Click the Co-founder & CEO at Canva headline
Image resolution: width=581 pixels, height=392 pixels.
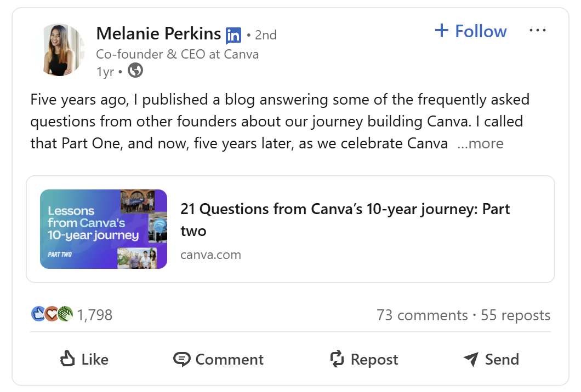(177, 54)
